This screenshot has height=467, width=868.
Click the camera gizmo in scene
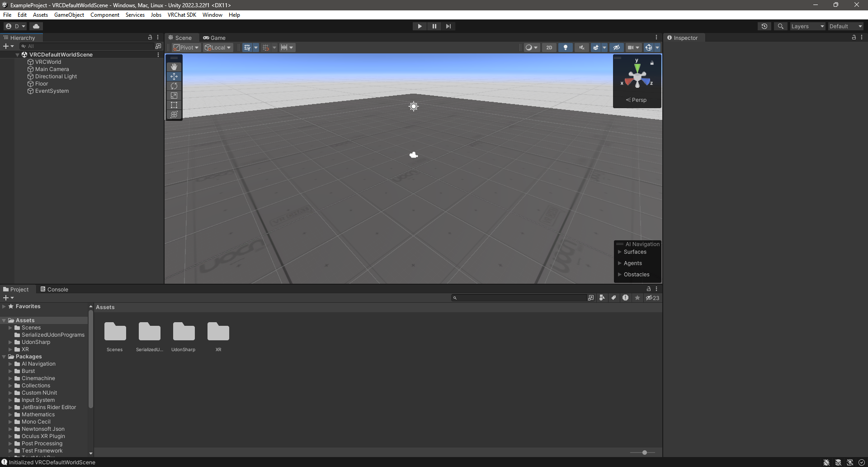point(414,155)
